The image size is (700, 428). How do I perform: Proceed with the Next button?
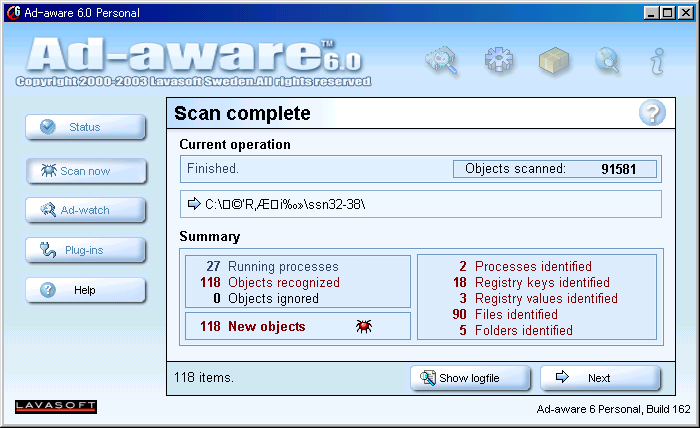pos(600,378)
